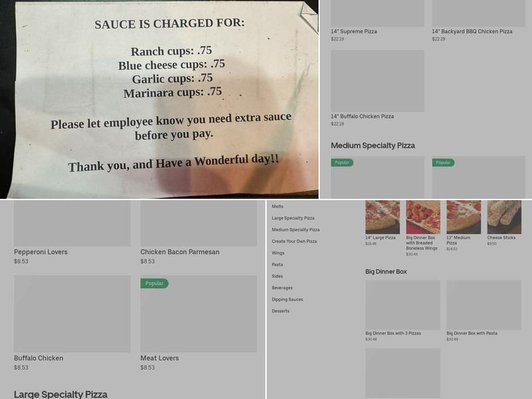Select the Pepperoni Lovers melt
Screen dimensions: 532x399
72,223
